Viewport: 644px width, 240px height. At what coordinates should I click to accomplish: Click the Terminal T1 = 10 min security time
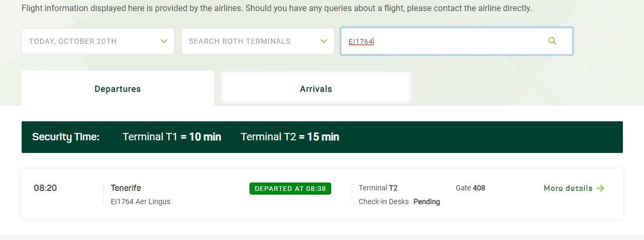172,137
